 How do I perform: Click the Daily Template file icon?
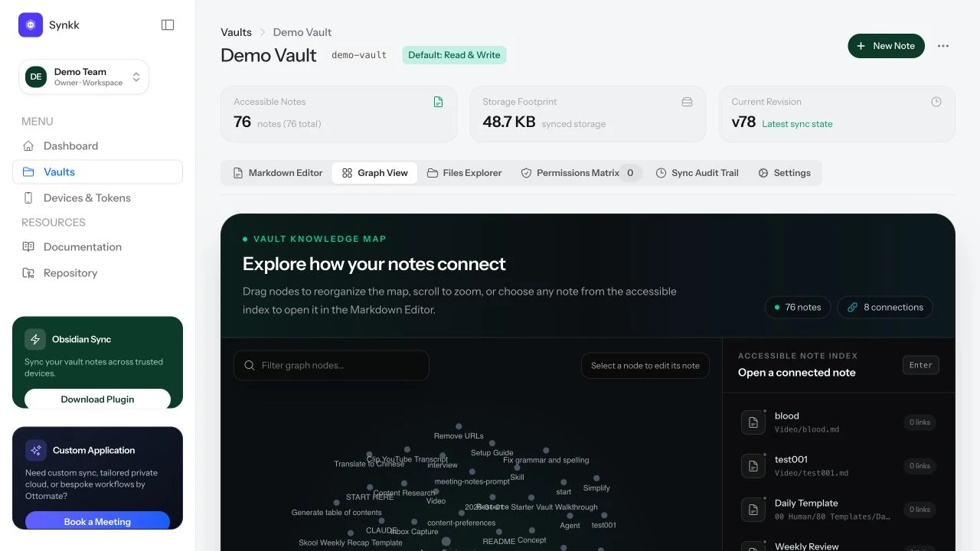point(753,510)
